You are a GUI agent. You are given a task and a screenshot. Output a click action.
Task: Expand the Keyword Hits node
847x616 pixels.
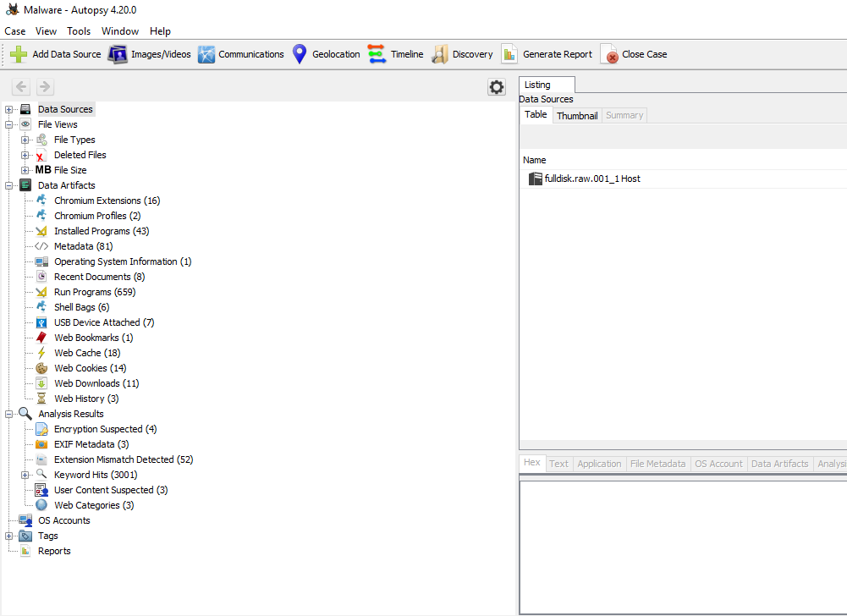coord(25,475)
